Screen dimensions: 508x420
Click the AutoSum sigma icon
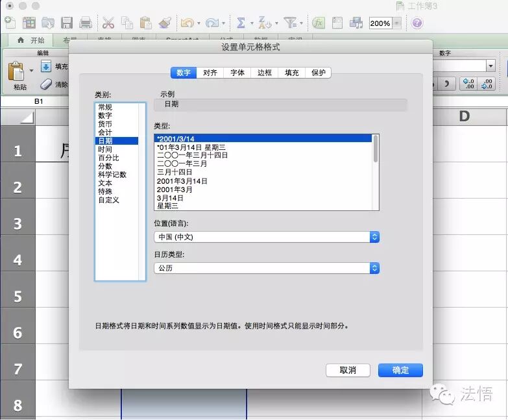coord(241,23)
